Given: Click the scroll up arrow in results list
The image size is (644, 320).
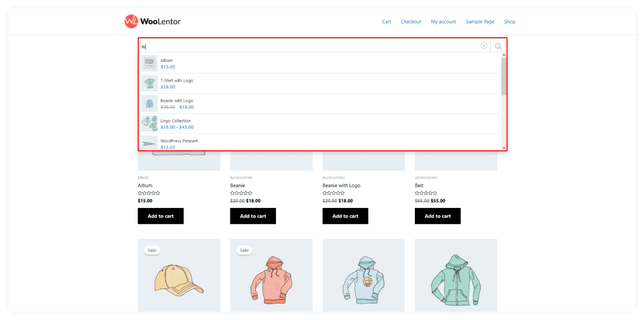Looking at the screenshot, I should (504, 55).
